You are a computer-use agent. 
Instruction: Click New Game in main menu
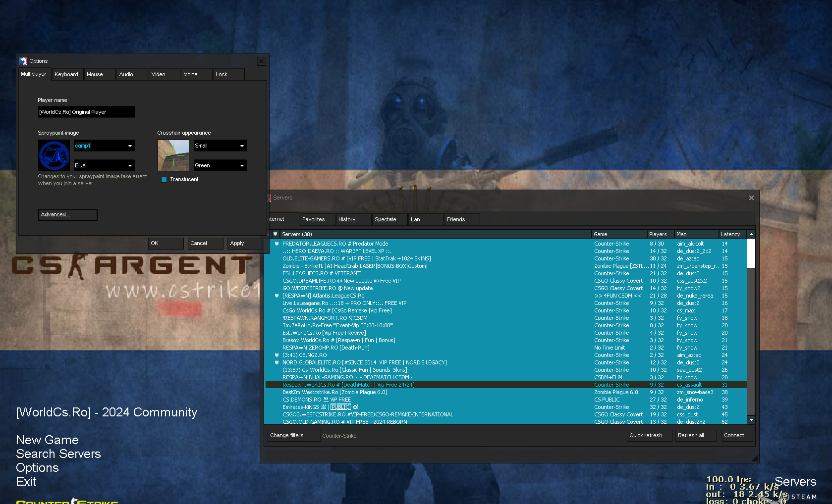click(48, 440)
